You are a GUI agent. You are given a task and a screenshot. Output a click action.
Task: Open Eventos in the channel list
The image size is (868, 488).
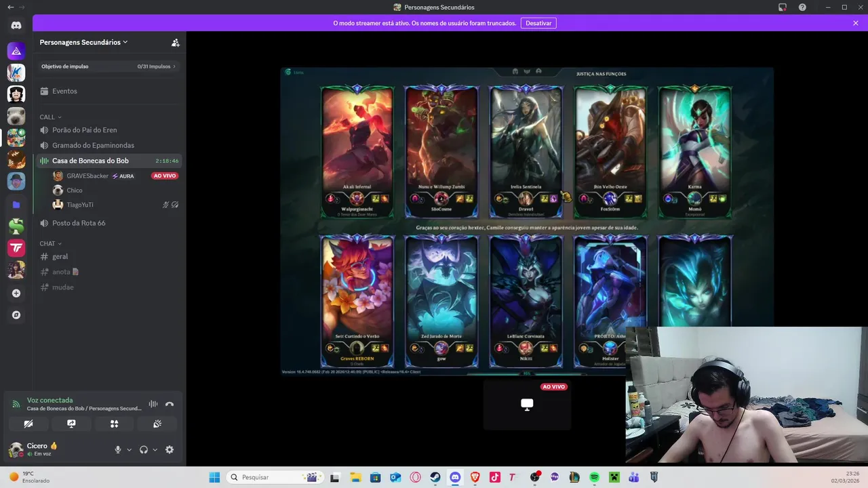pos(109,91)
